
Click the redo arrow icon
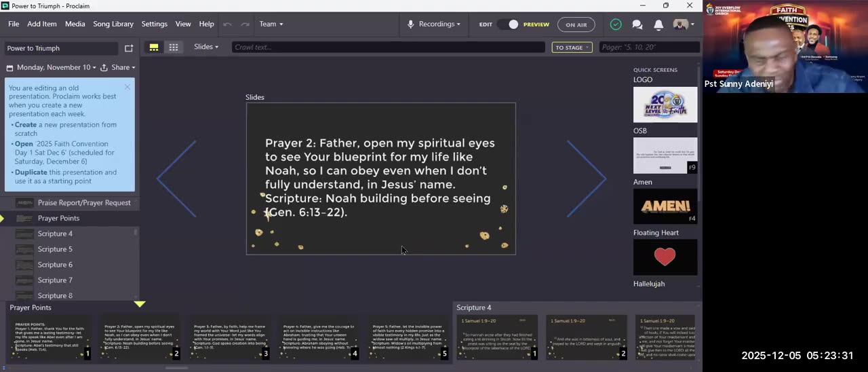click(245, 24)
